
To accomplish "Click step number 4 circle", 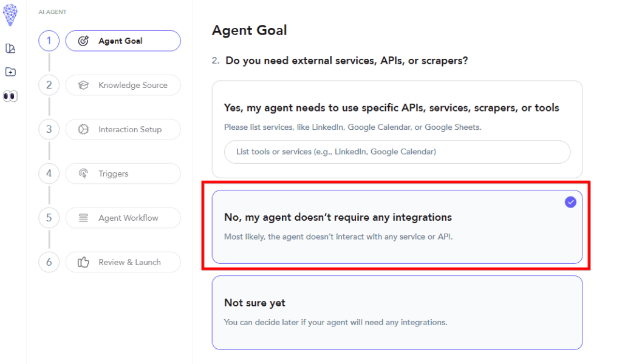I will (49, 174).
